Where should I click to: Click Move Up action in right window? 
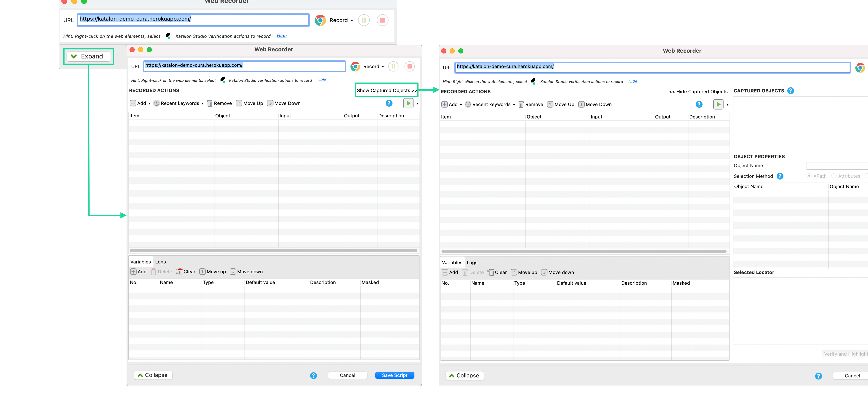[561, 104]
